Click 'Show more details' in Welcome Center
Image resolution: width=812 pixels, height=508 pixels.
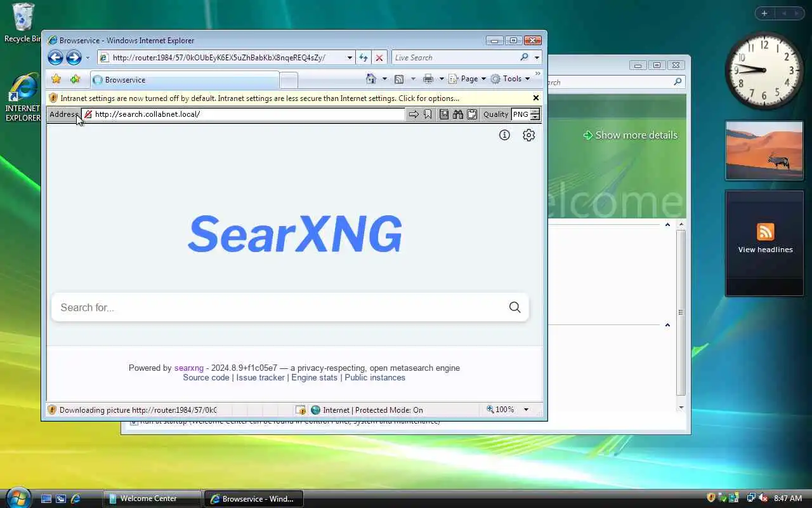point(630,135)
